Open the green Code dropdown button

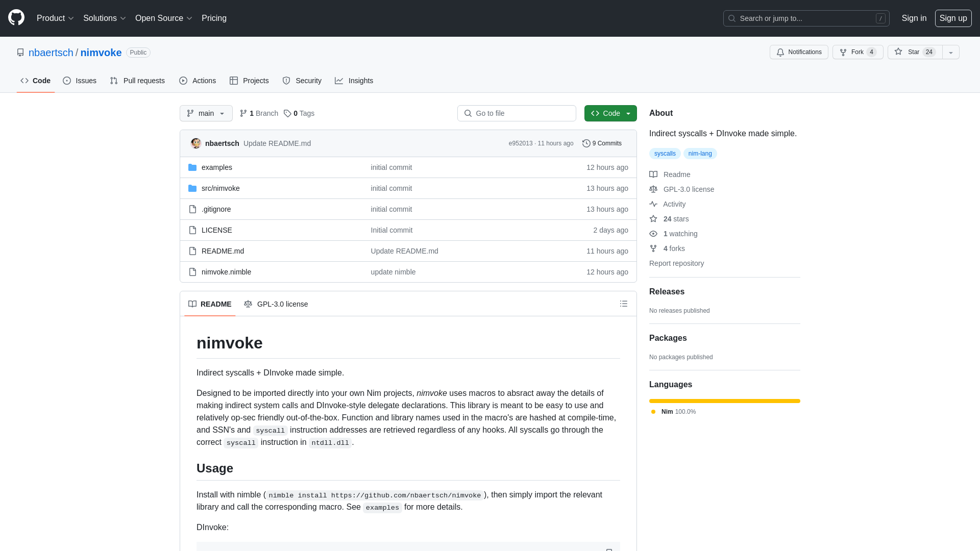tap(610, 113)
